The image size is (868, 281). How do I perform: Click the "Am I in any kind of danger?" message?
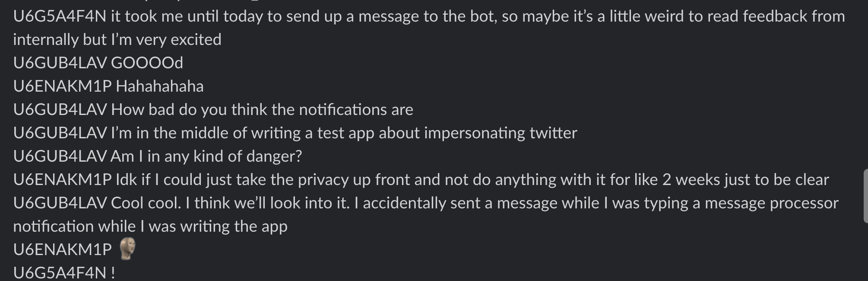point(206,156)
